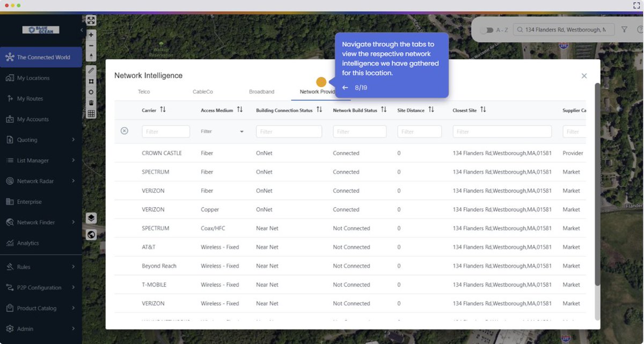Toggle the A - Z switch
This screenshot has height=344, width=644.
(486, 30)
